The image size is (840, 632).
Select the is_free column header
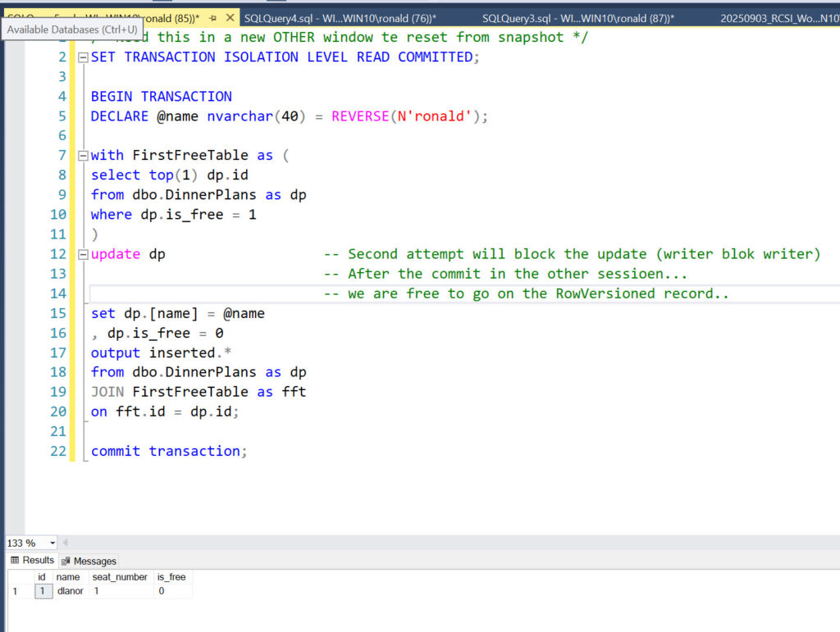coord(171,577)
